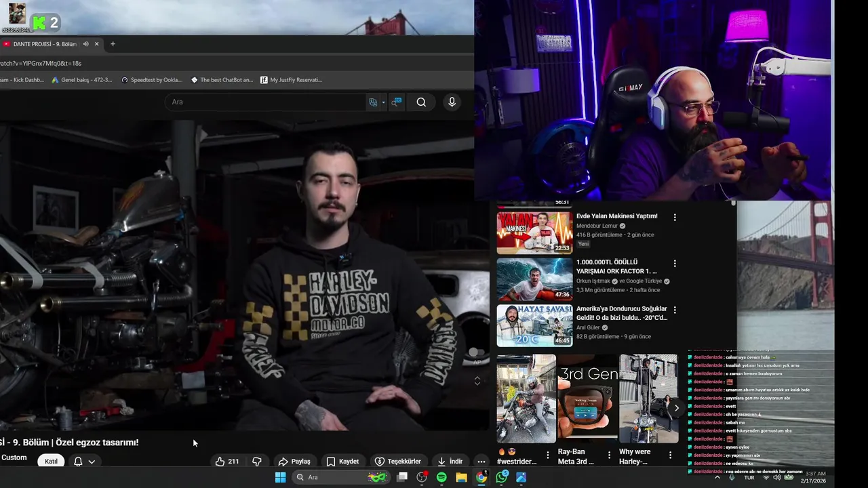The height and width of the screenshot is (488, 868).
Task: Show hidden system tray icons chevron
Action: coord(717,477)
